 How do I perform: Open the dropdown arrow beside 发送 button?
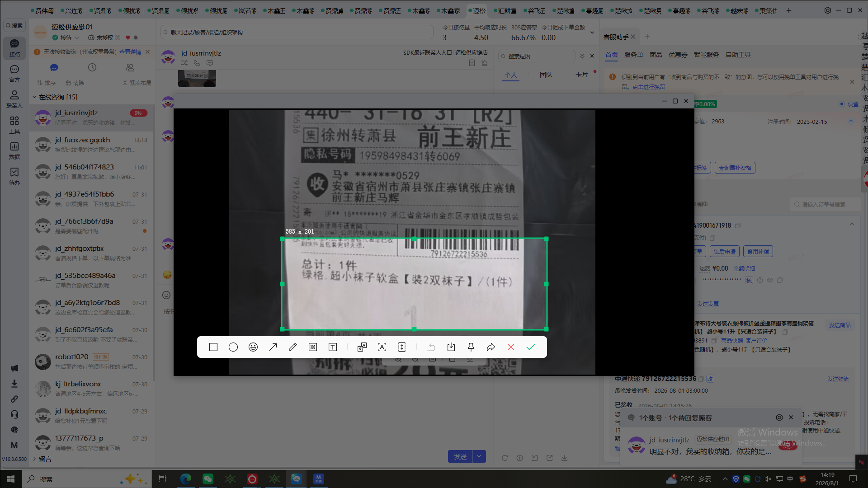tap(479, 457)
